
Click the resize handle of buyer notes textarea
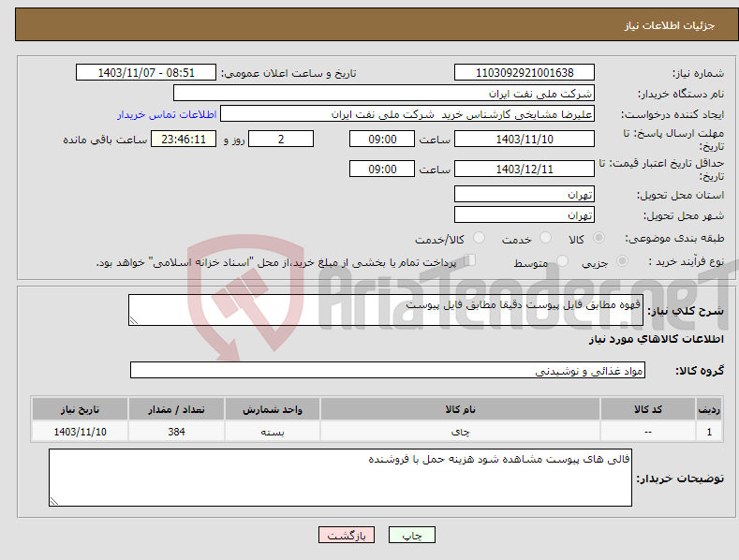[54, 501]
